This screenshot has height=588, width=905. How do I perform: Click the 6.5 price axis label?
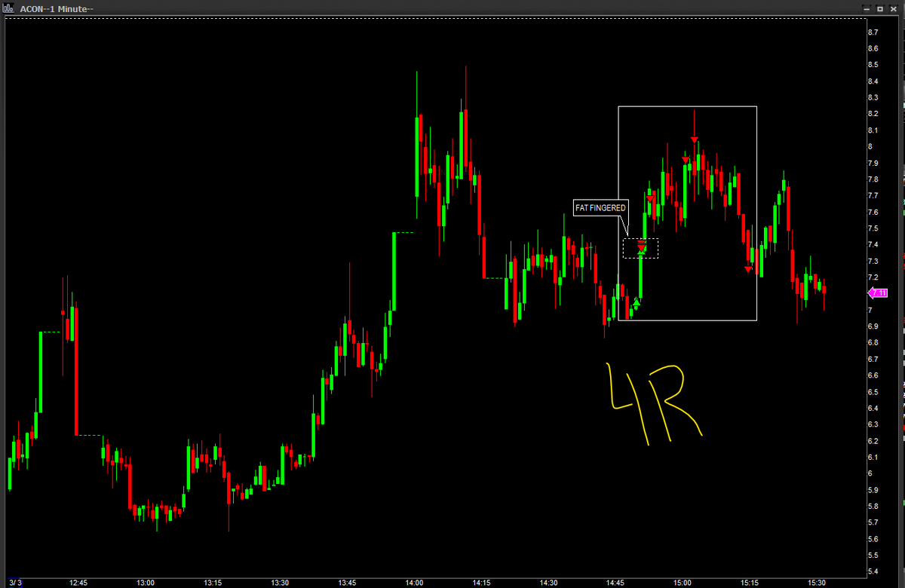[873, 392]
